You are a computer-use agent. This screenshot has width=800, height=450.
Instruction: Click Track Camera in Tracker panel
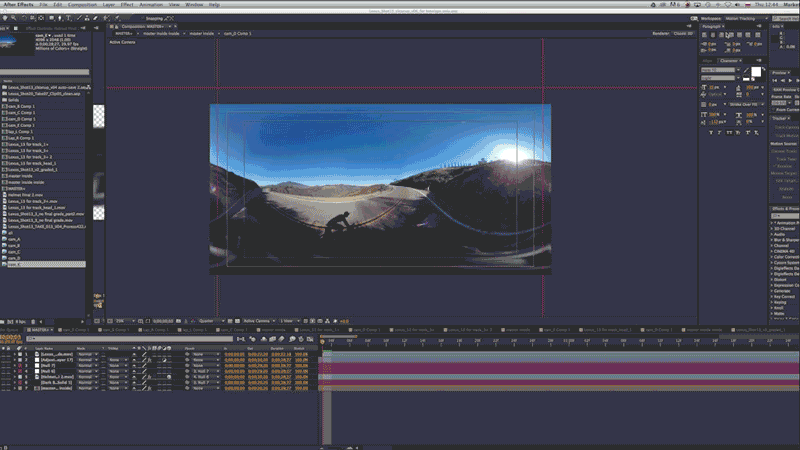[786, 127]
